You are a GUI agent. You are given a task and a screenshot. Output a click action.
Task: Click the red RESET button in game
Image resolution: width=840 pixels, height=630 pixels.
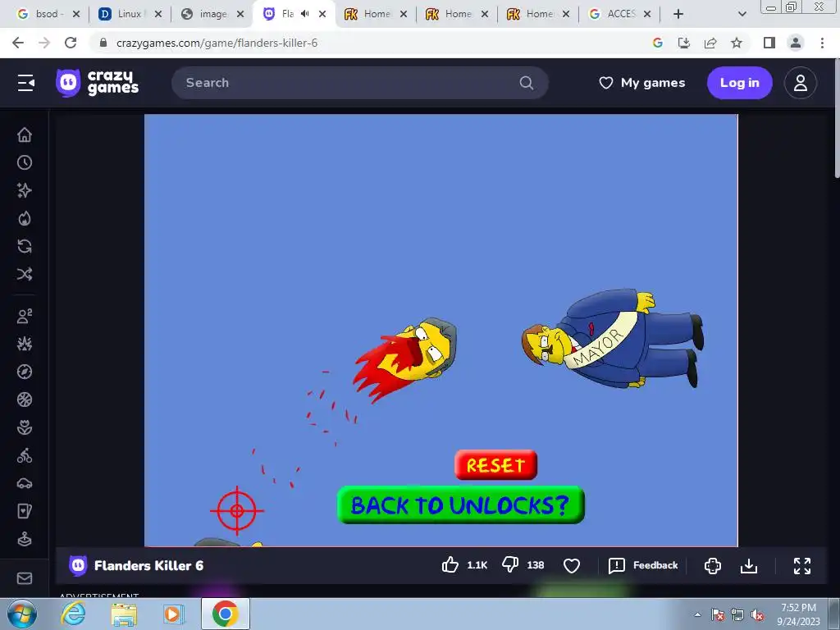pos(495,465)
